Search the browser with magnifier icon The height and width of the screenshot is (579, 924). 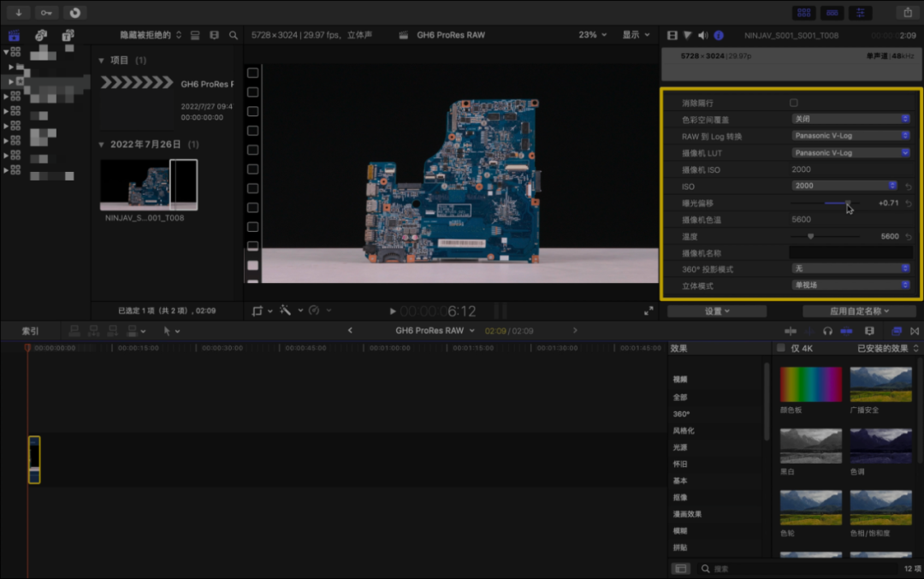click(234, 35)
